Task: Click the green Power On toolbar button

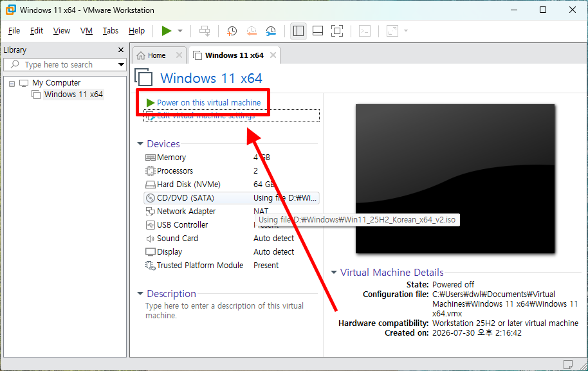Action: pyautogui.click(x=167, y=31)
